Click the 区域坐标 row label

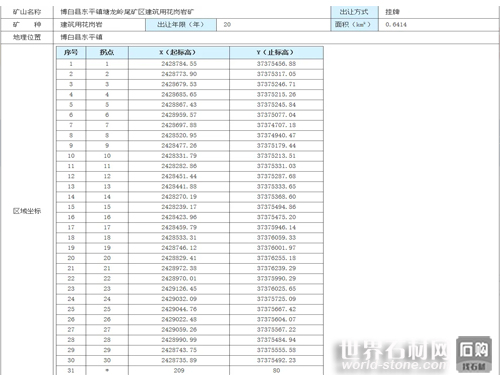pyautogui.click(x=27, y=211)
